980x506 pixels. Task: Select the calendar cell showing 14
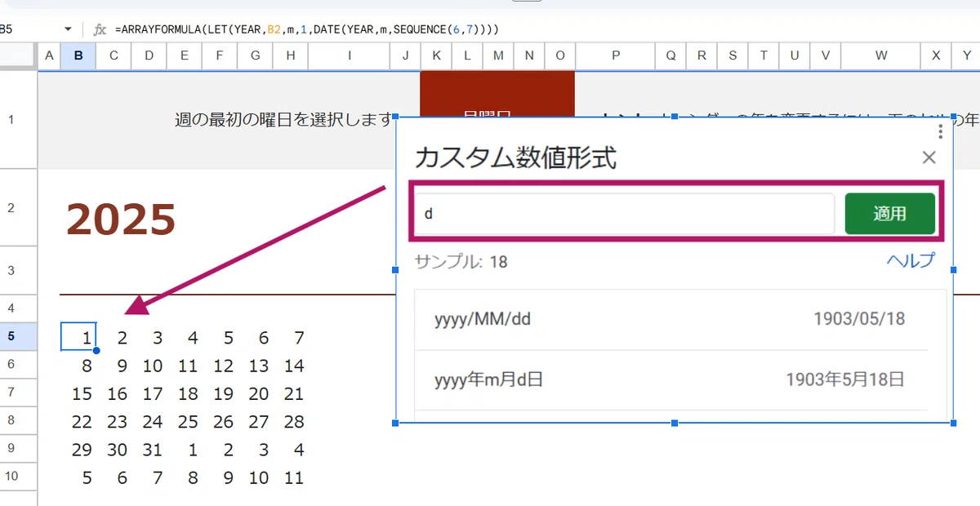coord(292,366)
